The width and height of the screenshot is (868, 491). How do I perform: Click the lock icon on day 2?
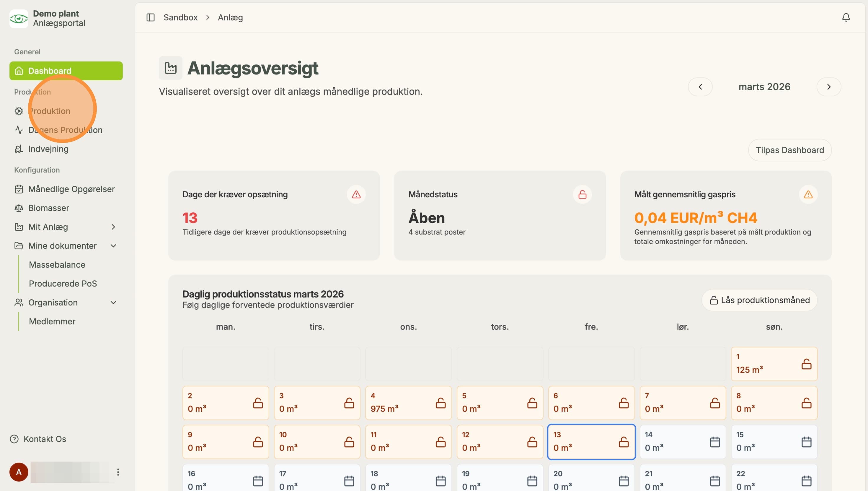(x=258, y=403)
